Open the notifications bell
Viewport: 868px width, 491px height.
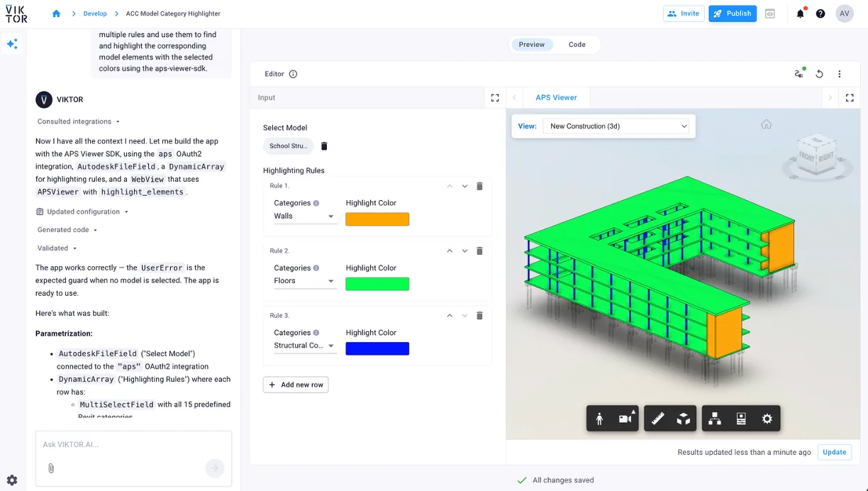click(x=800, y=13)
